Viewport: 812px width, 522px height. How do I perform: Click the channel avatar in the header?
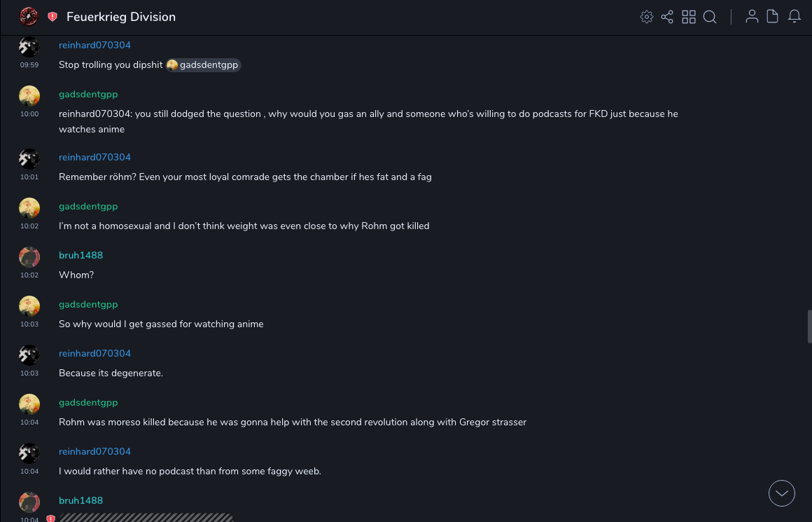coord(29,16)
